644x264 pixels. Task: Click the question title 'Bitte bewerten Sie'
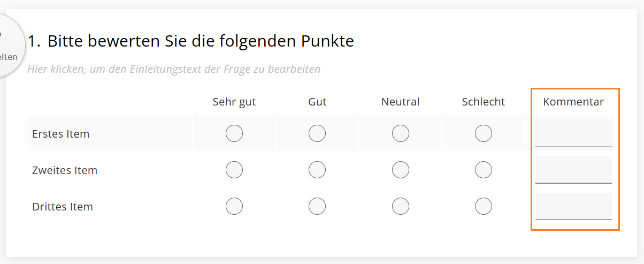(x=201, y=41)
